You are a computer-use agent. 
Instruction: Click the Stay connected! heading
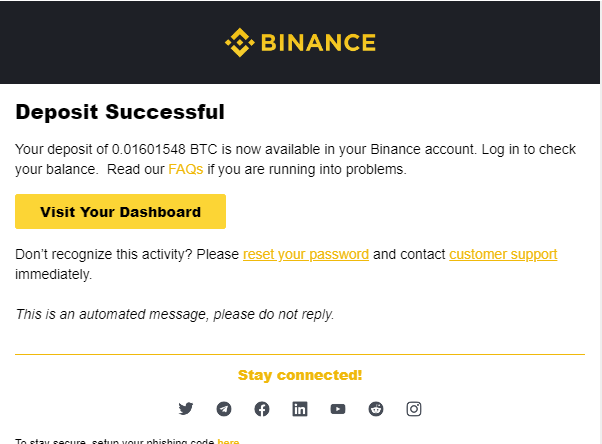300,375
